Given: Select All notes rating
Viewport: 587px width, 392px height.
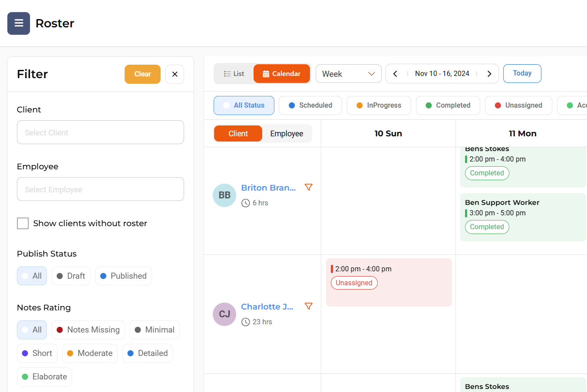Looking at the screenshot, I should pos(32,330).
